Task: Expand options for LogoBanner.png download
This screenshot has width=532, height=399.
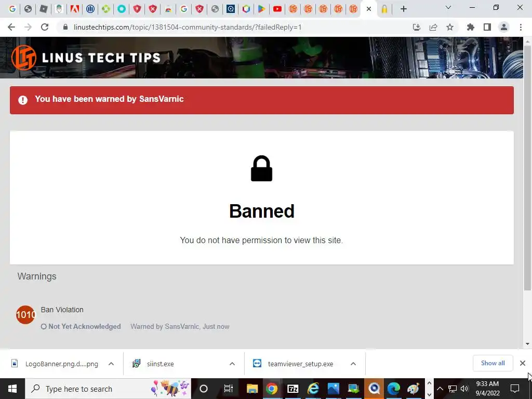Action: tap(111, 364)
